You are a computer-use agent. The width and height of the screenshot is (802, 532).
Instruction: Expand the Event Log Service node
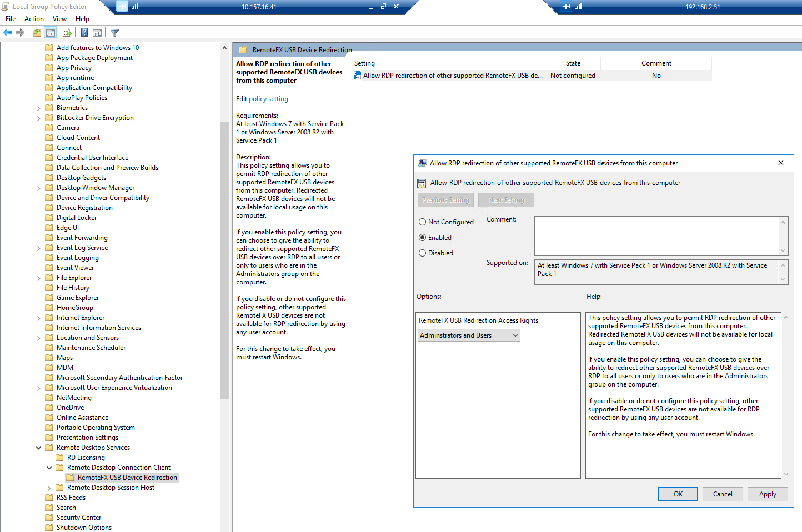click(x=38, y=248)
